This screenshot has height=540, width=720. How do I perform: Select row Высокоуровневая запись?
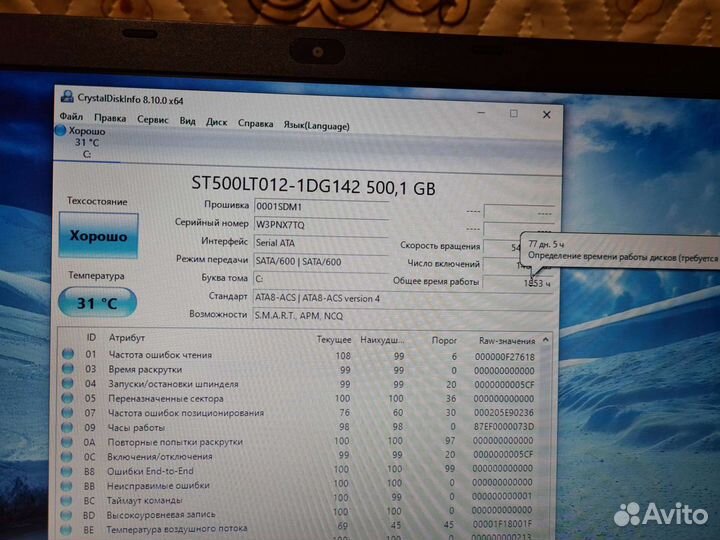point(298,512)
